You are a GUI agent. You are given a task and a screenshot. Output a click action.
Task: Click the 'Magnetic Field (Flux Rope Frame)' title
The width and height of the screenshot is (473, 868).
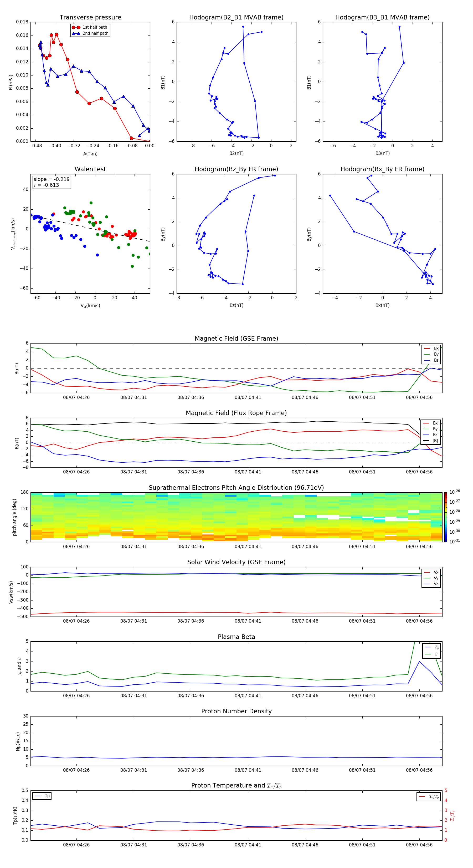tap(236, 413)
